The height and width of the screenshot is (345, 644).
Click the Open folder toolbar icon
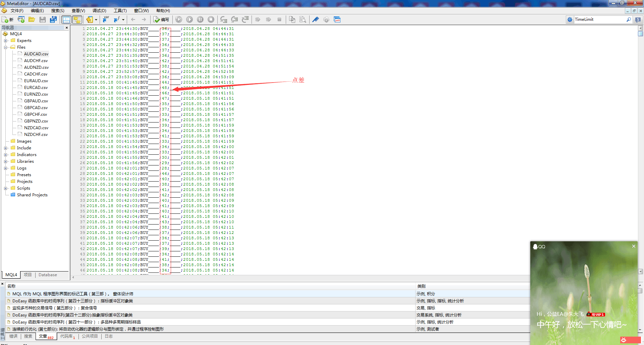(x=32, y=19)
